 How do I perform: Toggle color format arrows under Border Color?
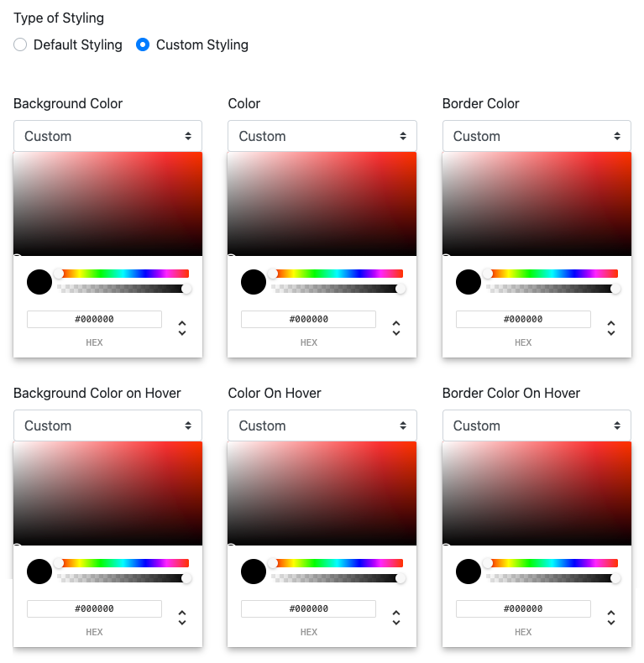tap(611, 327)
